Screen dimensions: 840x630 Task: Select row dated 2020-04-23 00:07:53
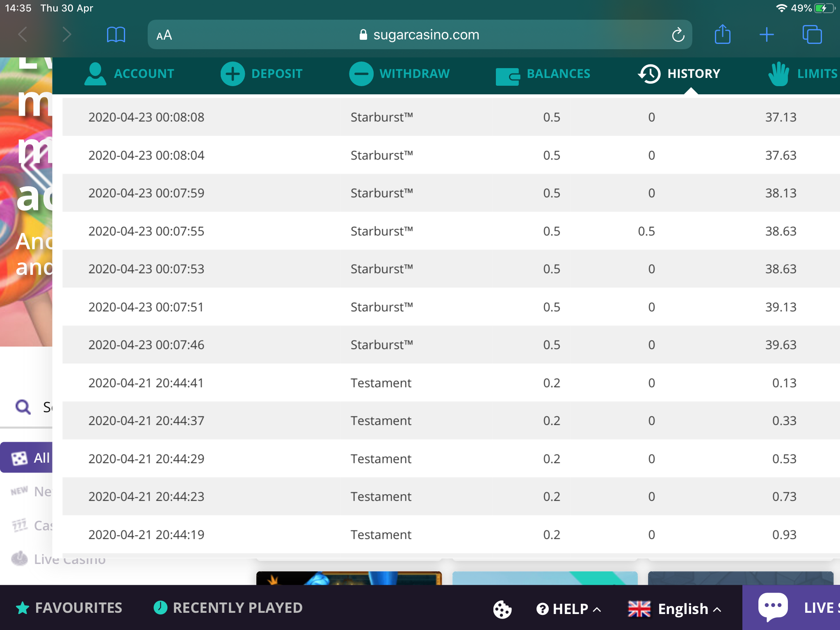pos(451,269)
